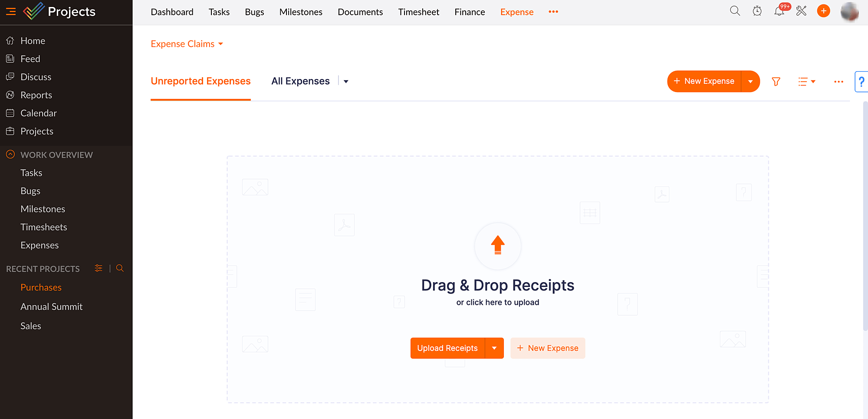The height and width of the screenshot is (419, 868).
Task: Open the more options ellipsis near filter
Action: coord(838,82)
